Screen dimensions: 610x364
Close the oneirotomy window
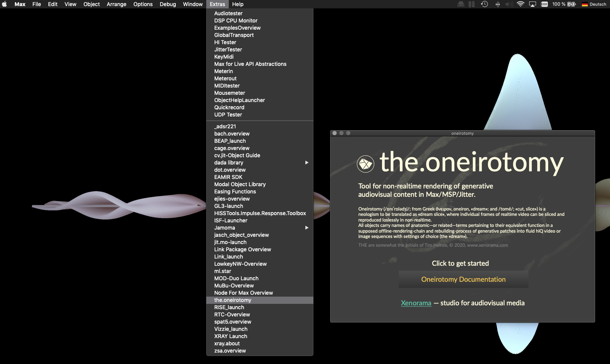(334, 133)
